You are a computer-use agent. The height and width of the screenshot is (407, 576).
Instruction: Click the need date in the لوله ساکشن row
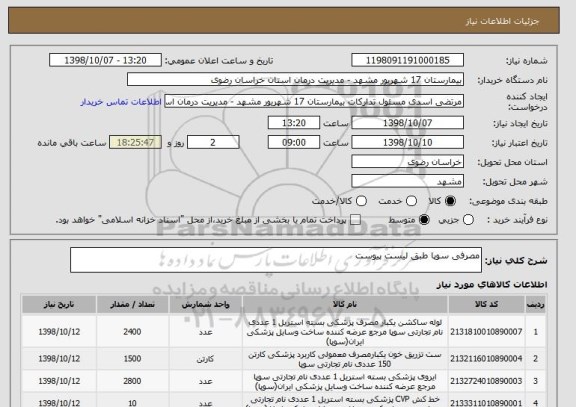click(x=59, y=332)
